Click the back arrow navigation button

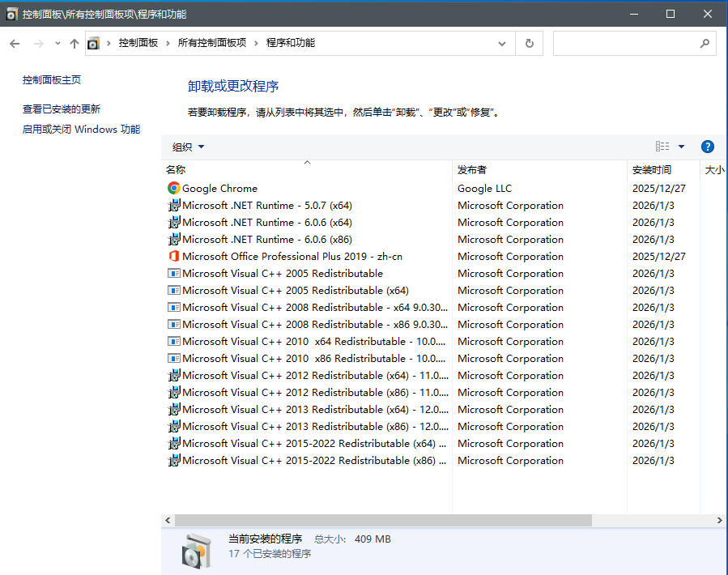pos(15,44)
